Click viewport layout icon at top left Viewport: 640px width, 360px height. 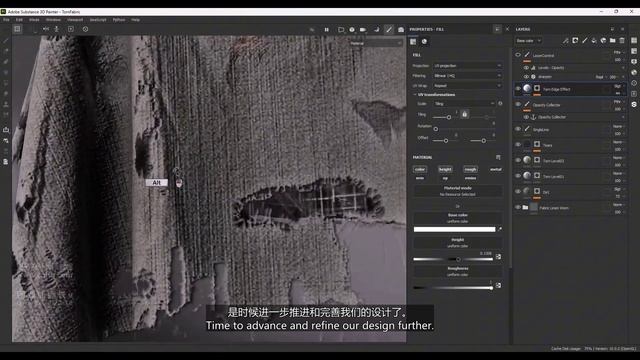click(17, 29)
